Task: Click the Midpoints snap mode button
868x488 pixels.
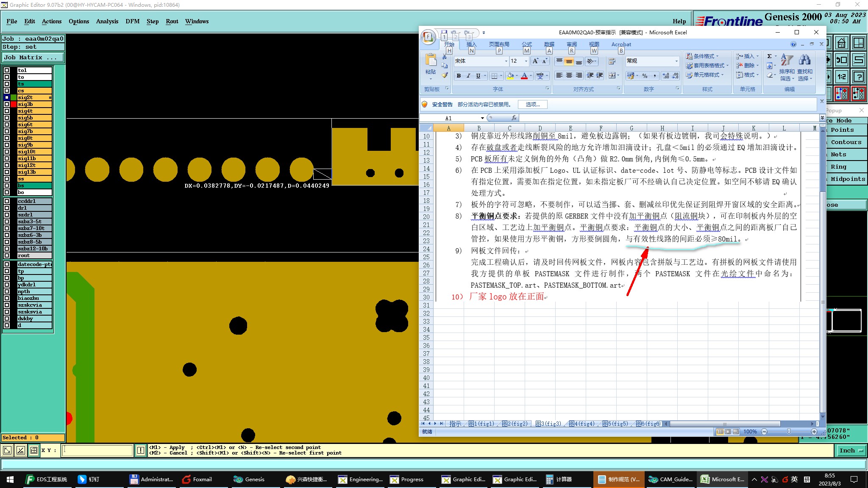Action: coord(847,179)
